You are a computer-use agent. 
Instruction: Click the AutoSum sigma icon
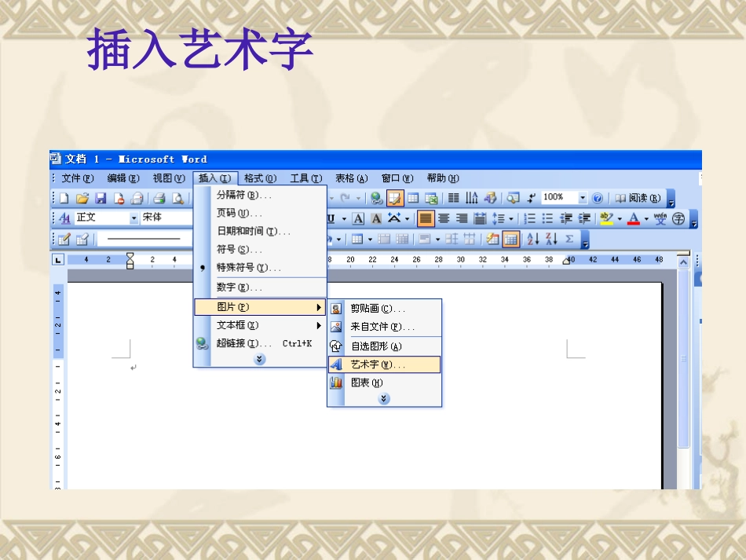click(x=569, y=239)
